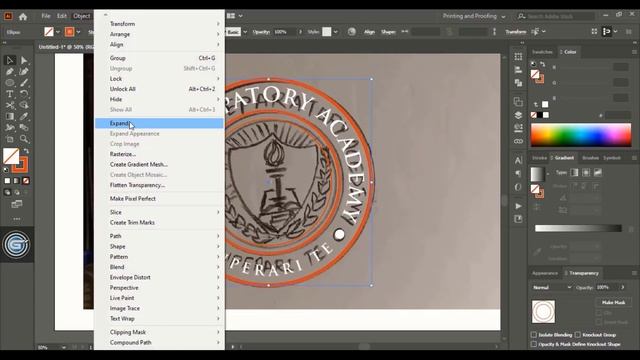Viewport: 640px width, 360px height.
Task: Open the Printing and Proofing workspace dropdown
Action: point(474,16)
